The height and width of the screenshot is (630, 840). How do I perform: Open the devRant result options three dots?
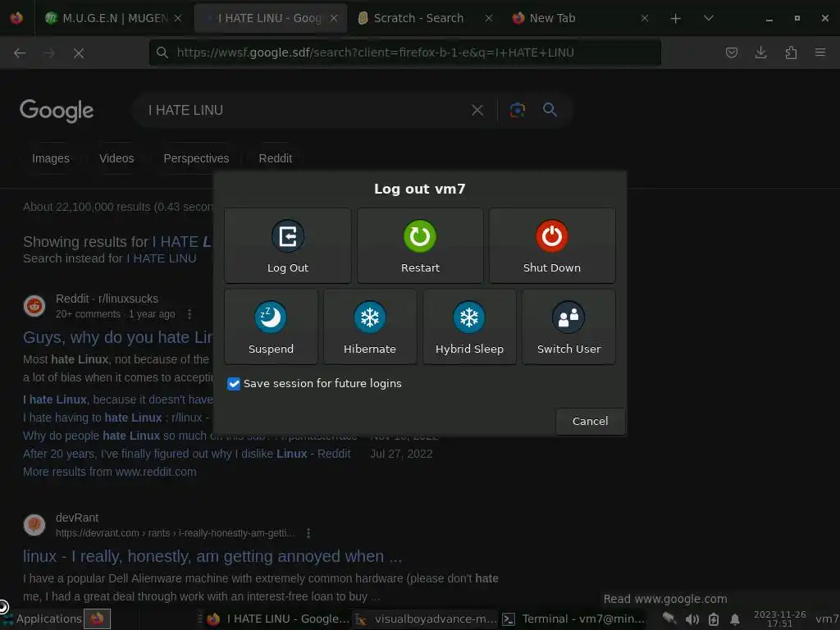click(308, 533)
